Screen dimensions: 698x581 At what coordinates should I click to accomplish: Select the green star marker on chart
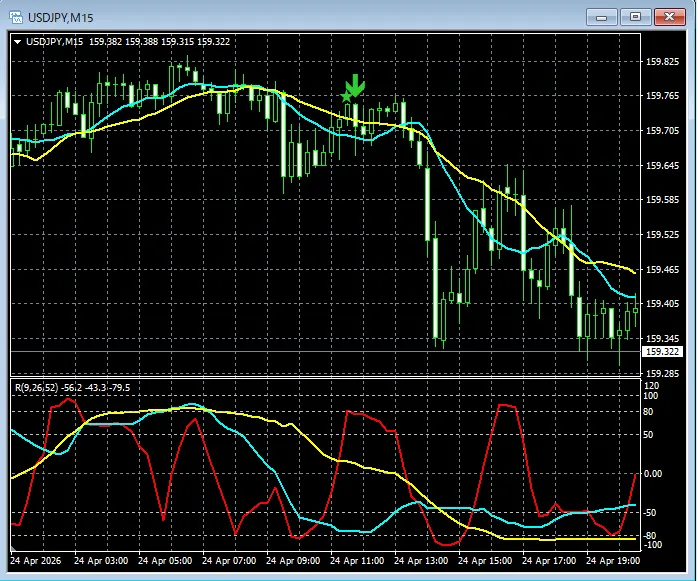pos(346,97)
